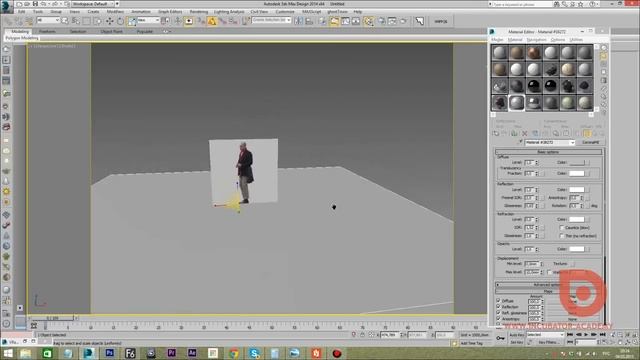This screenshot has width=640, height=360.
Task: Collapse the Basic options rollout
Action: pyautogui.click(x=548, y=152)
